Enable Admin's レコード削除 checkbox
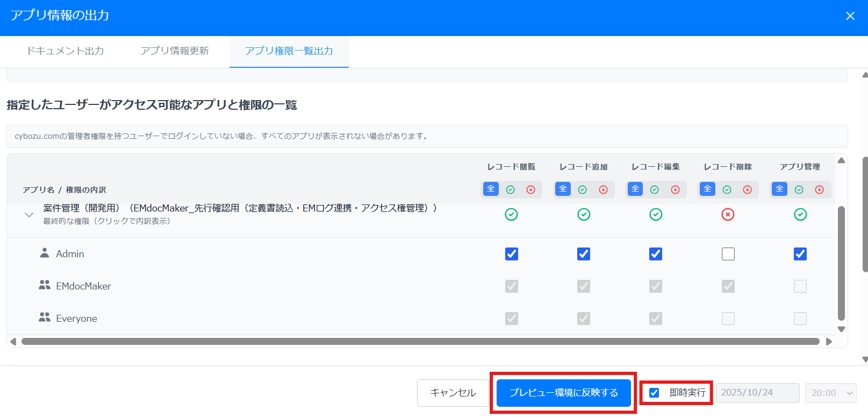This screenshot has width=868, height=417. click(728, 254)
